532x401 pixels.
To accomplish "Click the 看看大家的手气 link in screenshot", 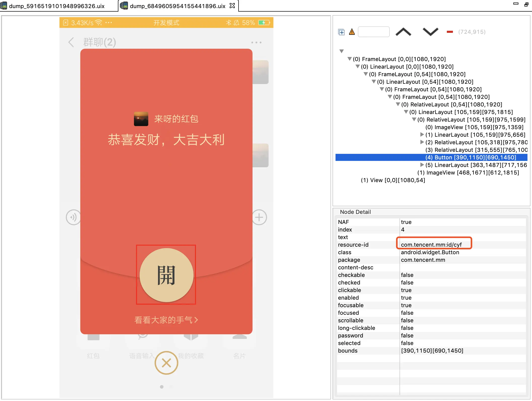I will [x=166, y=320].
